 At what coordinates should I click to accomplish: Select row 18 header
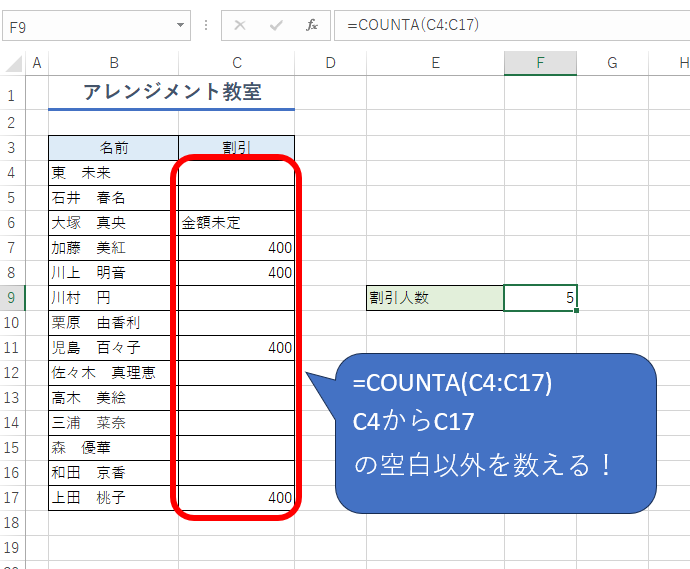click(x=12, y=523)
